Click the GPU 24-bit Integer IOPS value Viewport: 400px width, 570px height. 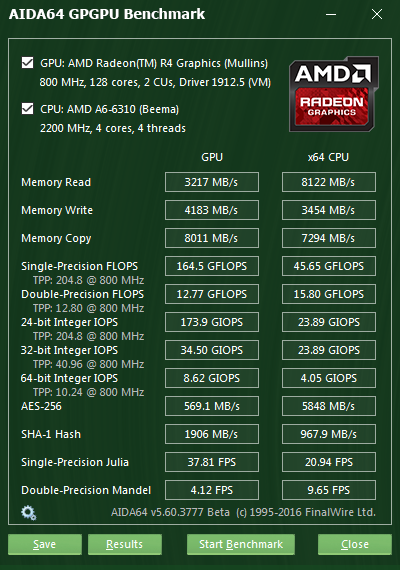[x=212, y=322]
